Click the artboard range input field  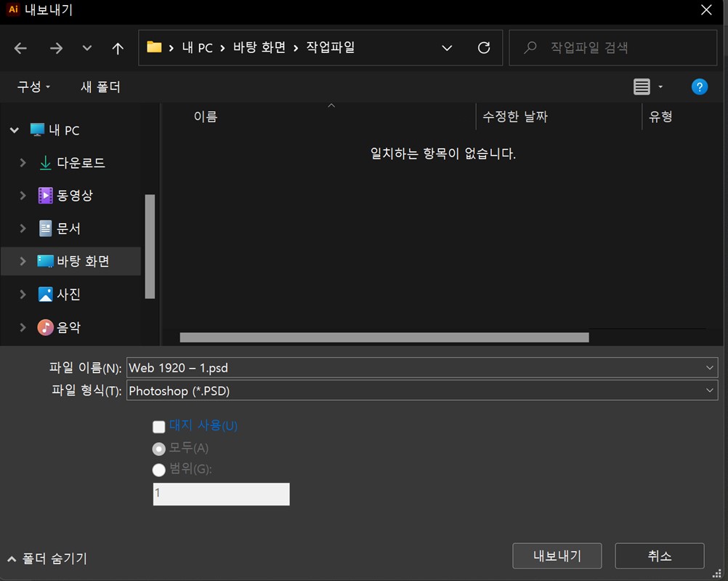point(222,494)
